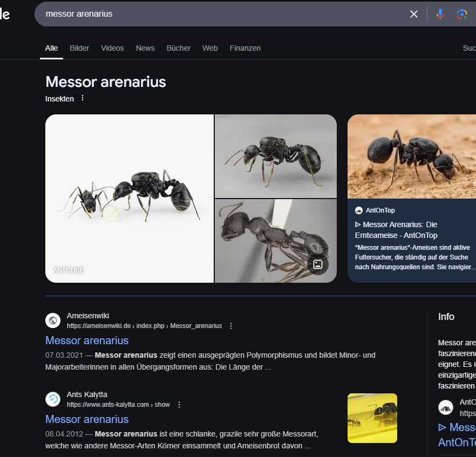Click the yellow ant thumbnail beside Ants Kalytta

point(372,418)
